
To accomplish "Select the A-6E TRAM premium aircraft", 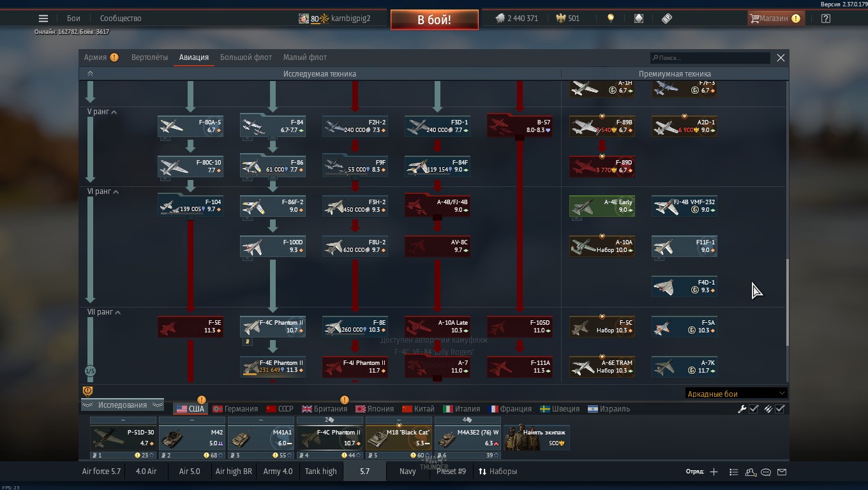I will (x=602, y=367).
